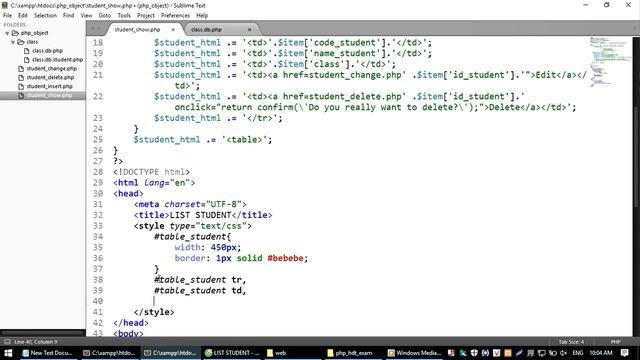Click the Line 40, Column 9 status text

coord(36,342)
